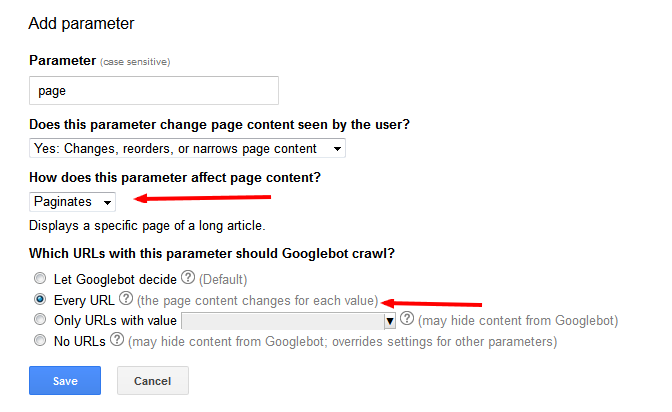Open help icon next to "Every URL"
Screen dimensions: 672x412
[126, 299]
